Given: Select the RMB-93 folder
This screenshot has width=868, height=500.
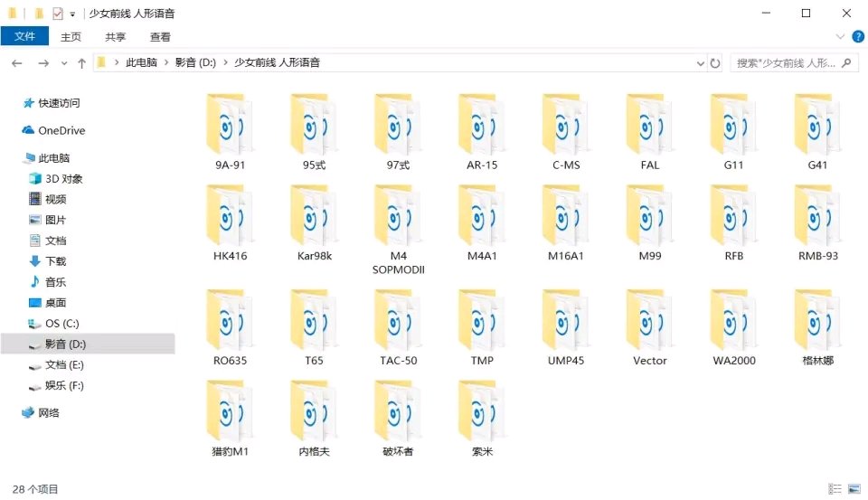Looking at the screenshot, I should click(x=818, y=222).
